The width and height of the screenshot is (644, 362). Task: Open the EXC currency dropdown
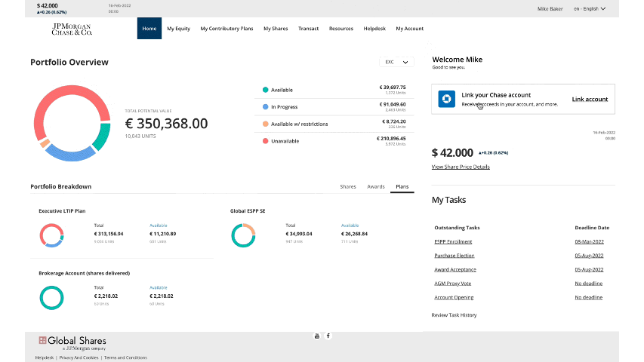396,62
